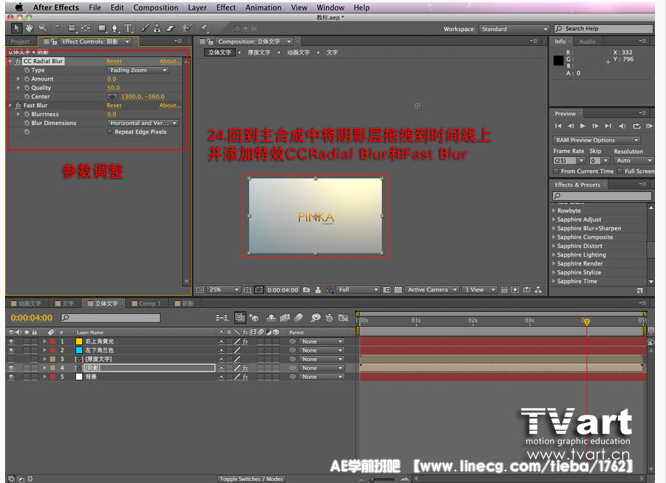Click the Center point picker crosshair button
The image size is (666, 483).
[113, 97]
